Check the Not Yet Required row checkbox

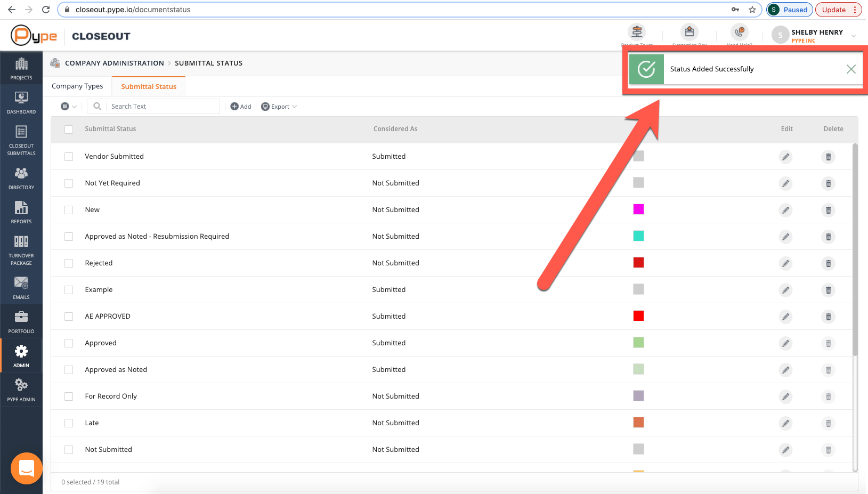click(69, 183)
